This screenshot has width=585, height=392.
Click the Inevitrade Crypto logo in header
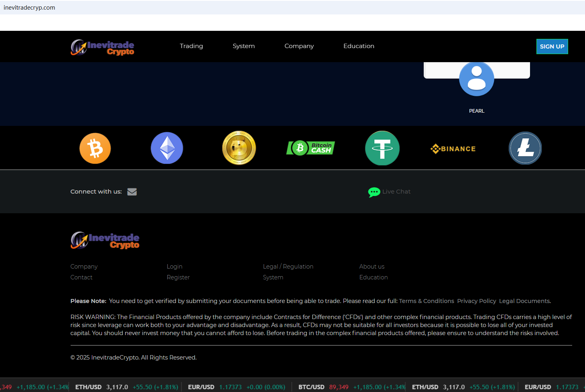pos(102,47)
